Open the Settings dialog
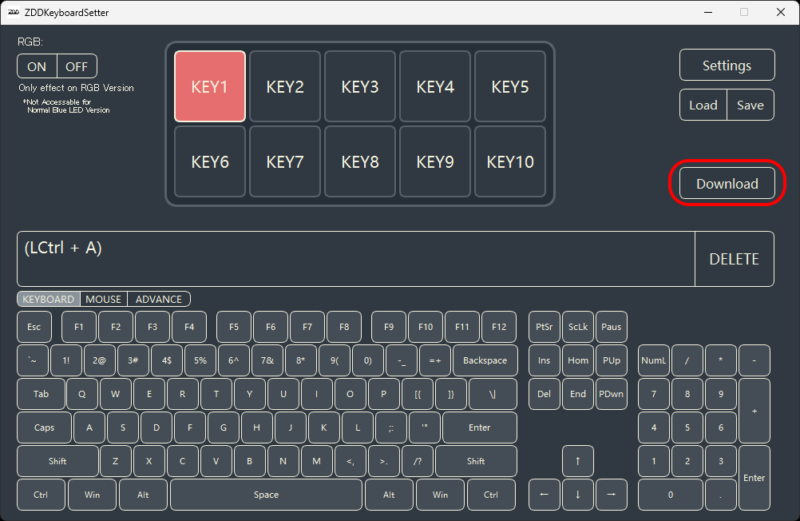The width and height of the screenshot is (800, 521). tap(727, 66)
